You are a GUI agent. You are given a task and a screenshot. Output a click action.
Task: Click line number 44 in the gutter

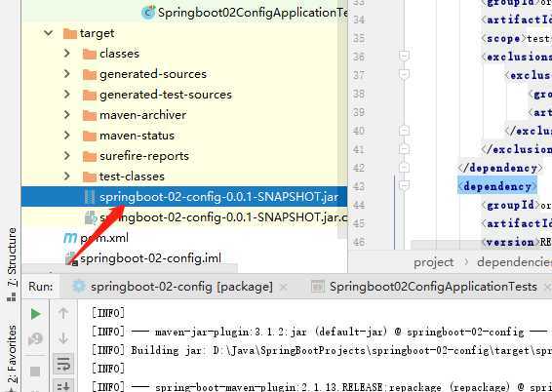pyautogui.click(x=358, y=205)
